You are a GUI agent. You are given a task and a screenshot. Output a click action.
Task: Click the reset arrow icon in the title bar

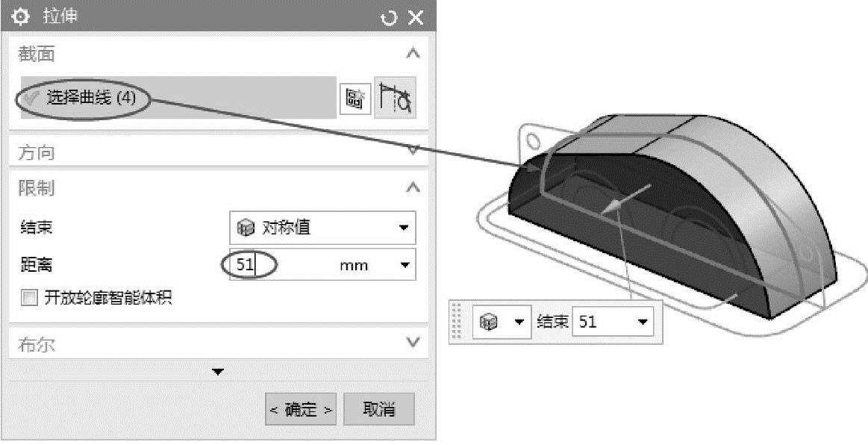pos(389,18)
